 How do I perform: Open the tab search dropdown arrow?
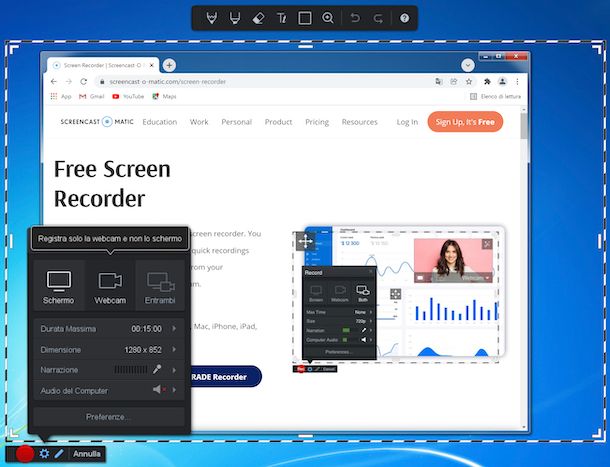468,65
